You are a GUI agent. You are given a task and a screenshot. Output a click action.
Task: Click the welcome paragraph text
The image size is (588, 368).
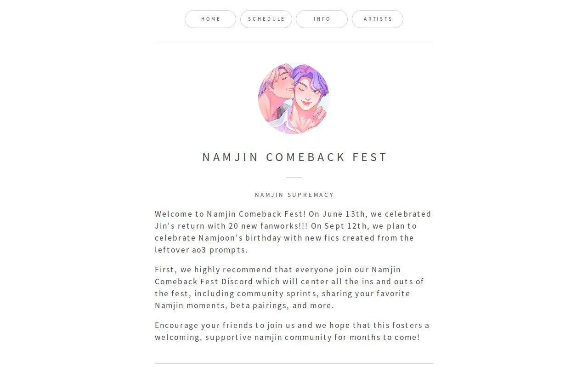[x=293, y=231]
